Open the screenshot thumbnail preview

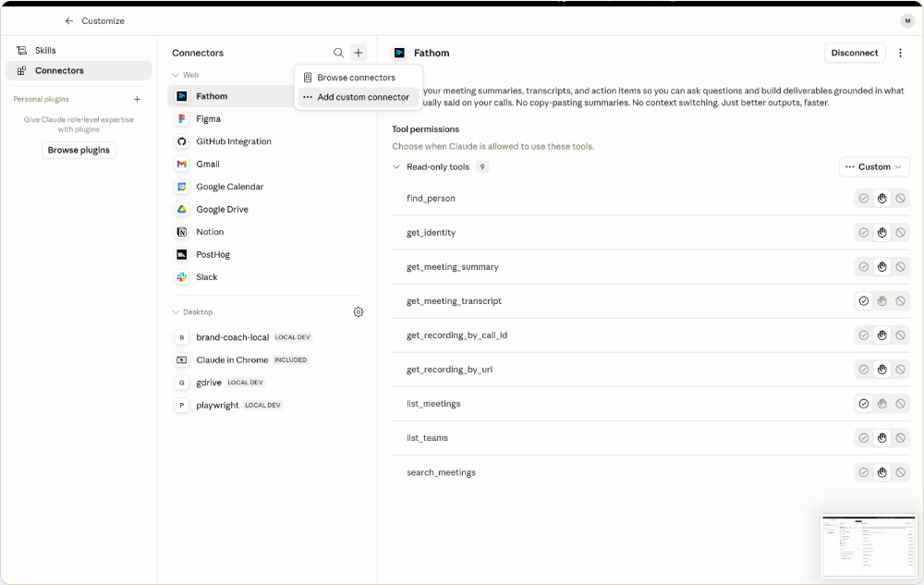tap(869, 546)
